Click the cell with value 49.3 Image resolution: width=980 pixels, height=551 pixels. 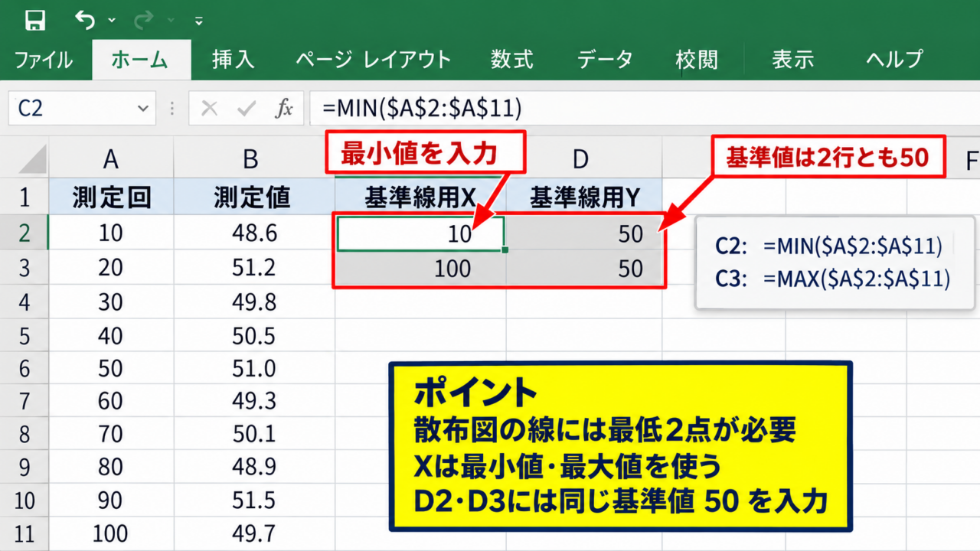coord(255,401)
